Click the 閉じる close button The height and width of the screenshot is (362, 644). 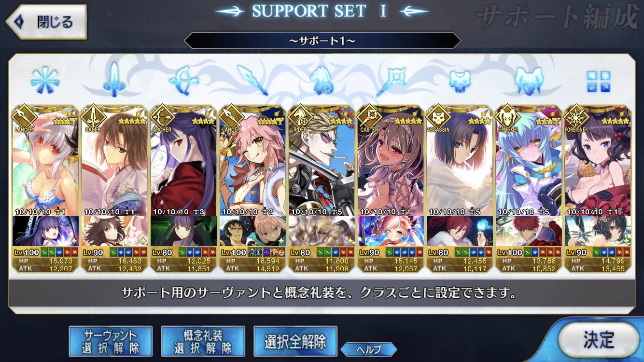click(46, 22)
